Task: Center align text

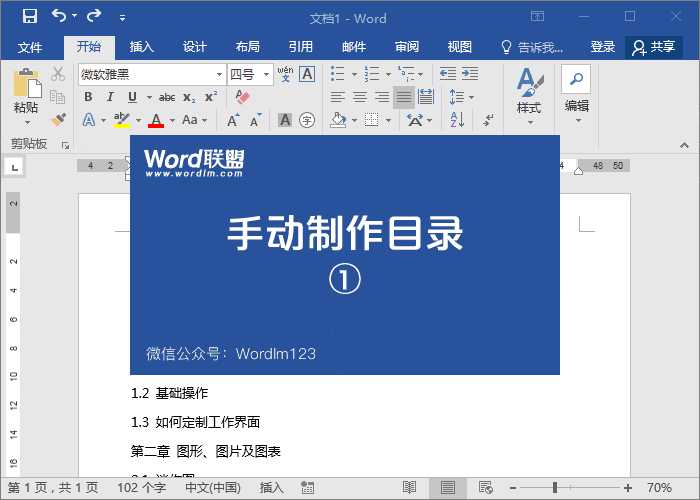Action: click(360, 97)
